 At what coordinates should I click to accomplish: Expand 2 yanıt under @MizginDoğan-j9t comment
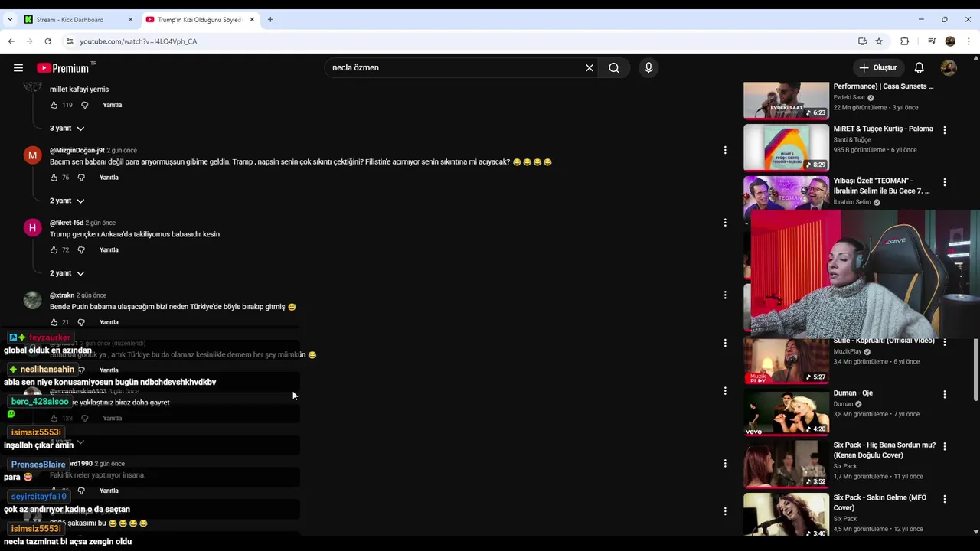[67, 201]
